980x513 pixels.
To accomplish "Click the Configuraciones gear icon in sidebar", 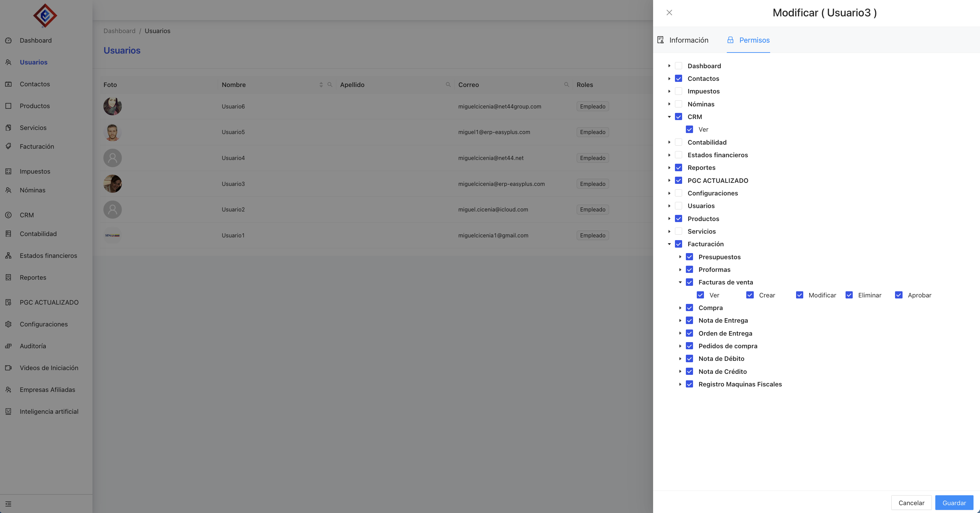I will (9, 324).
